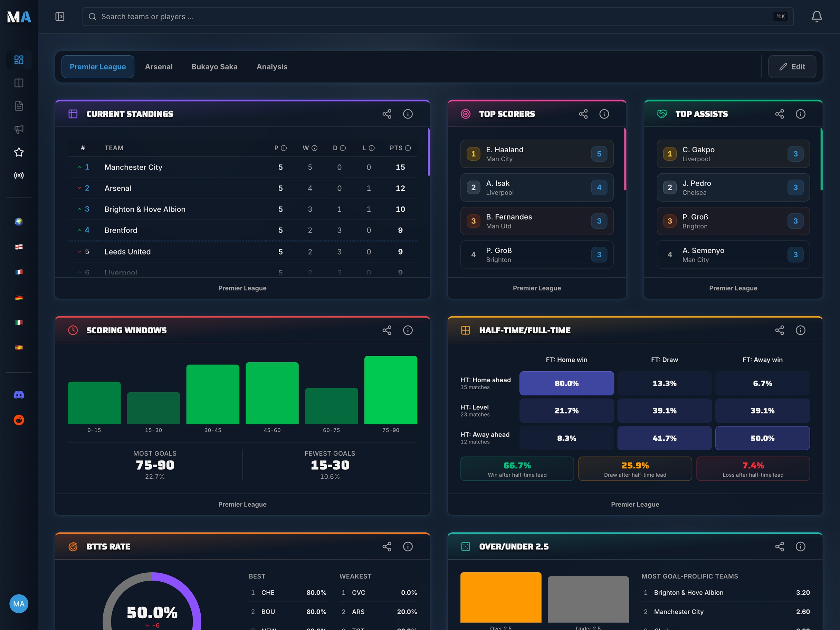This screenshot has width=840, height=630.
Task: Open the split panel icon in sidebar
Action: click(x=19, y=83)
